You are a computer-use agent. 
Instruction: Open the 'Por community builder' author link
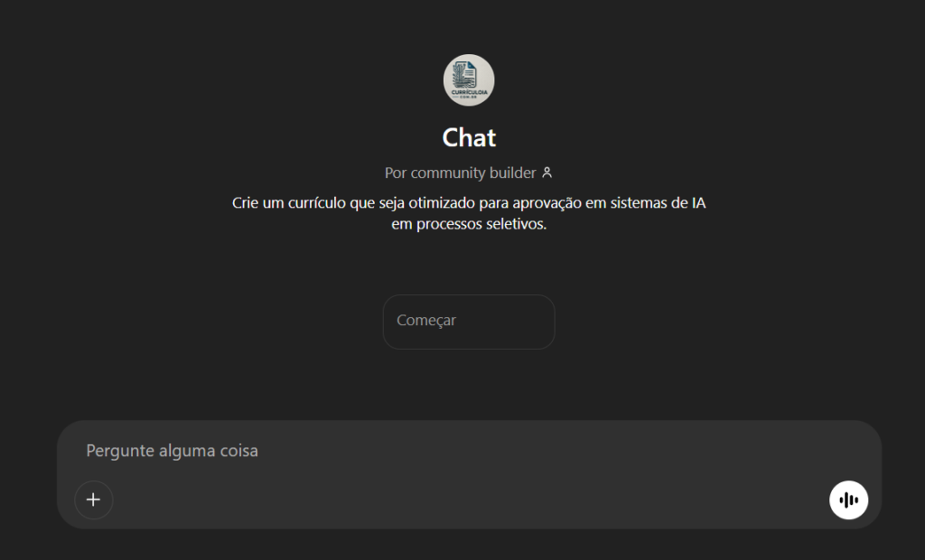click(469, 173)
